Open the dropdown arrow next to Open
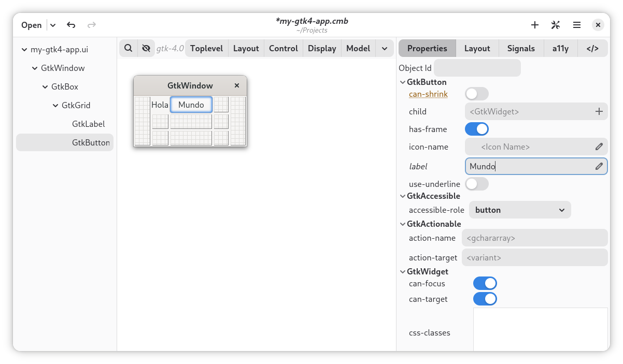Image resolution: width=623 pixels, height=364 pixels. [x=53, y=25]
